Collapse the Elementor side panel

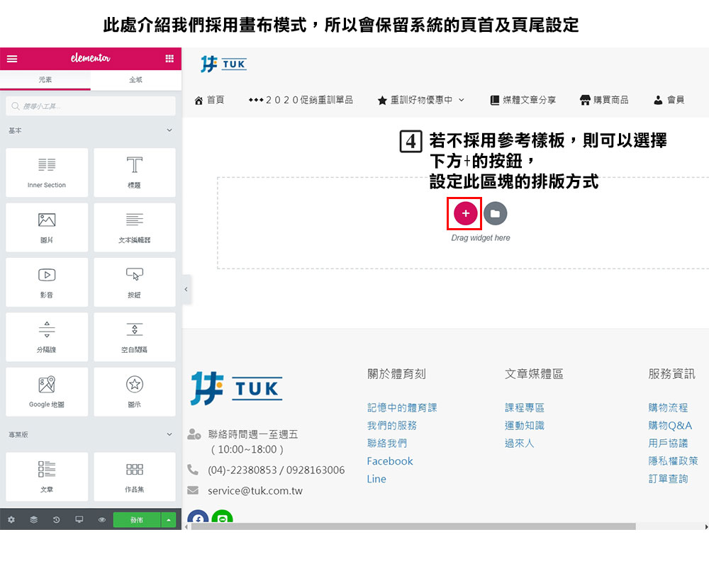coord(186,289)
